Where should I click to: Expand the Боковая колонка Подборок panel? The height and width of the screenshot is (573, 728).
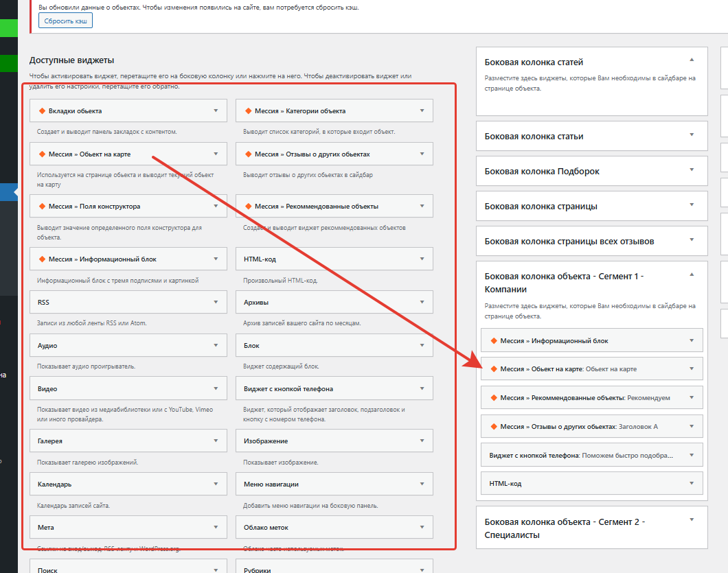tap(692, 171)
